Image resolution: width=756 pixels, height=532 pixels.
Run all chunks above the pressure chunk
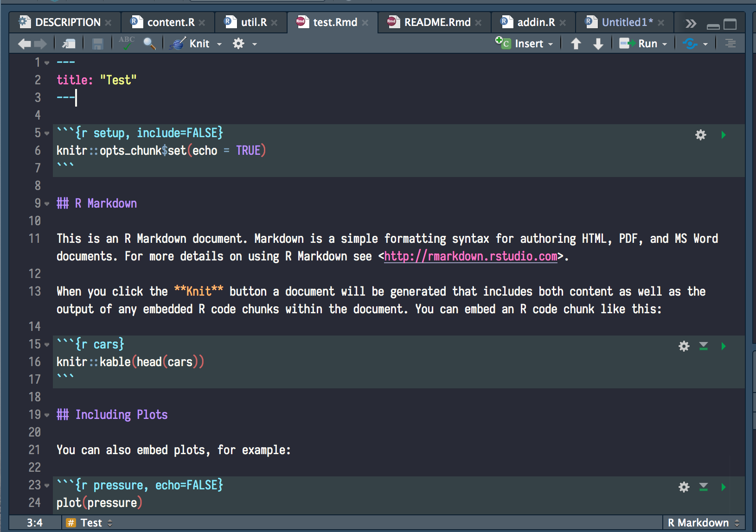click(704, 487)
